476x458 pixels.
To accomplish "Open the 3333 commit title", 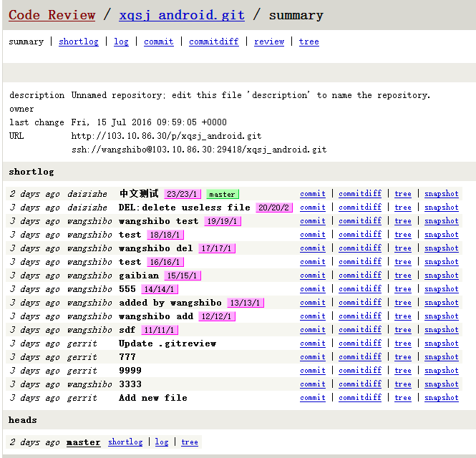I will coord(130,384).
